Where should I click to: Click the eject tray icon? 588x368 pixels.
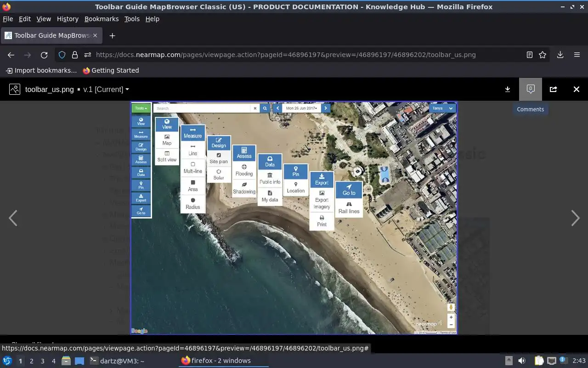point(509,361)
